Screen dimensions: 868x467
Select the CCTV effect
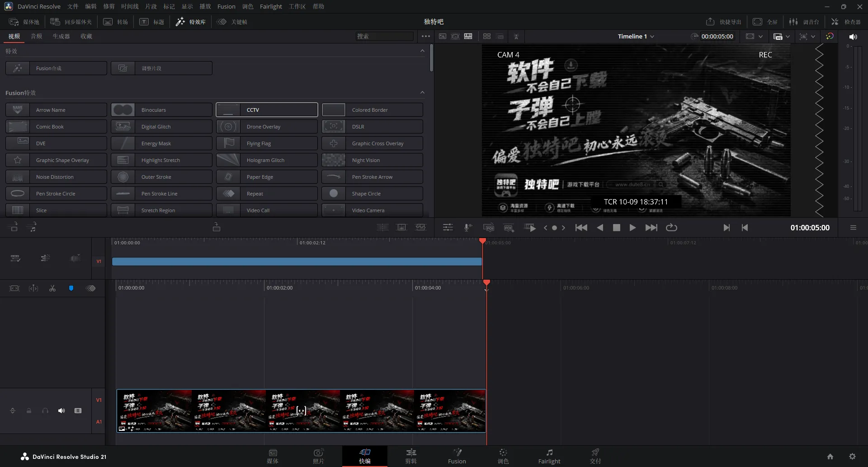point(267,110)
